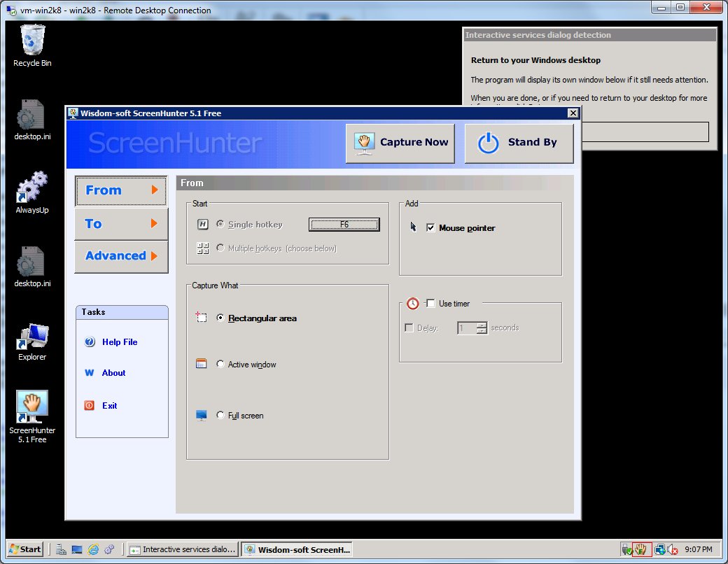
Task: Click the gears quick launch icon
Action: [110, 549]
